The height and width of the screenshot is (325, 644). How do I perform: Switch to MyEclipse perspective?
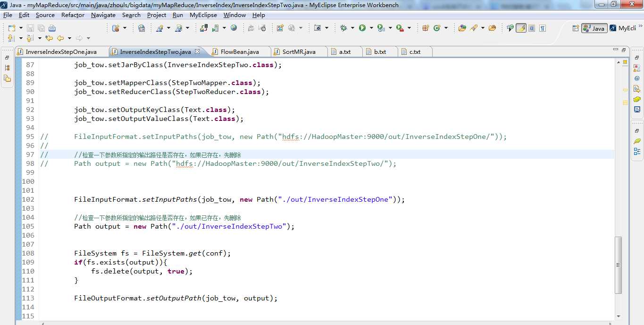(x=623, y=28)
